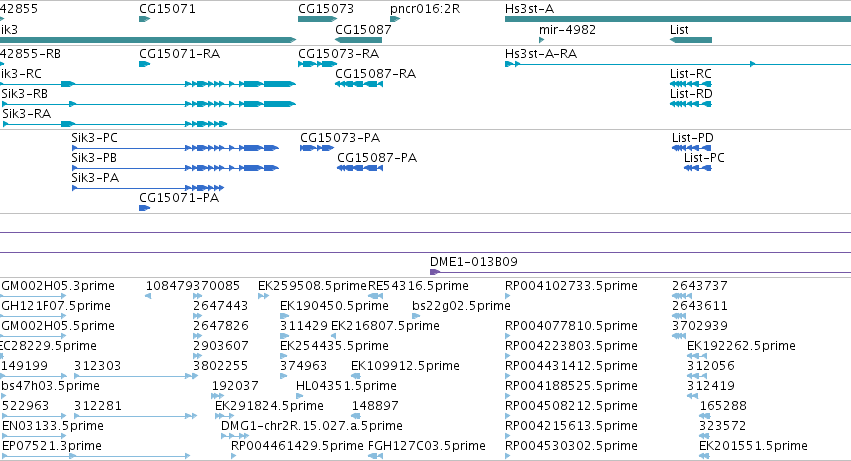Select the DMG1-chr2R.15.027.a.5prime feature label
The height and width of the screenshot is (461, 851).
[x=312, y=425]
